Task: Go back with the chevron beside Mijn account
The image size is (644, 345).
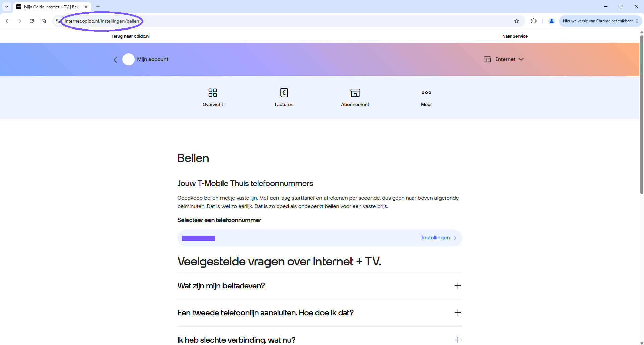Action: [x=115, y=60]
